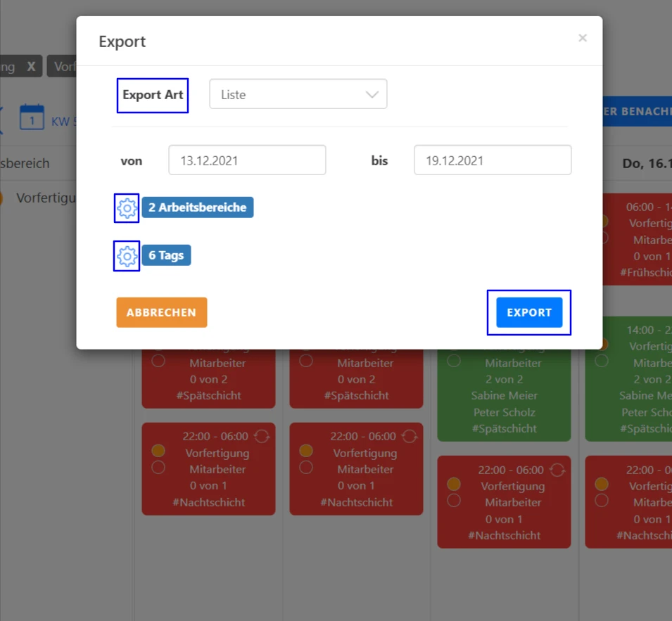This screenshot has width=672, height=621.
Task: Click the EXPORT button
Action: tap(528, 312)
